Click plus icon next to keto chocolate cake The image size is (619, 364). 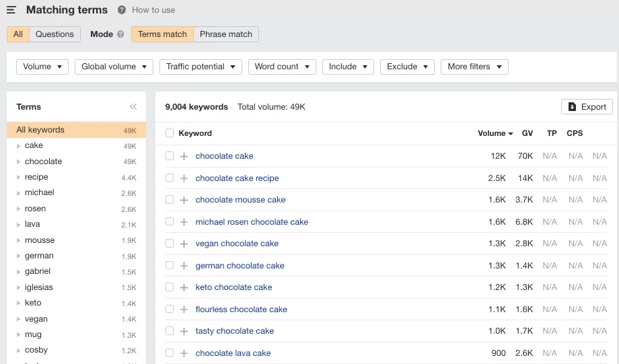coord(184,287)
